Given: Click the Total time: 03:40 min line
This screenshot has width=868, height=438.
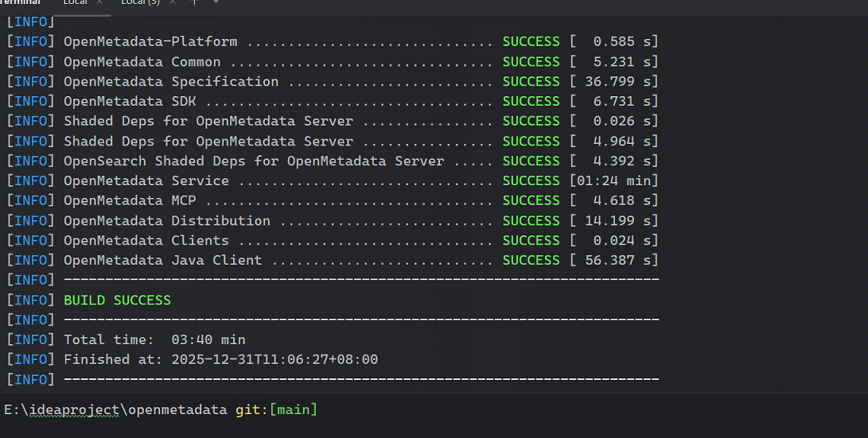Looking at the screenshot, I should (154, 339).
